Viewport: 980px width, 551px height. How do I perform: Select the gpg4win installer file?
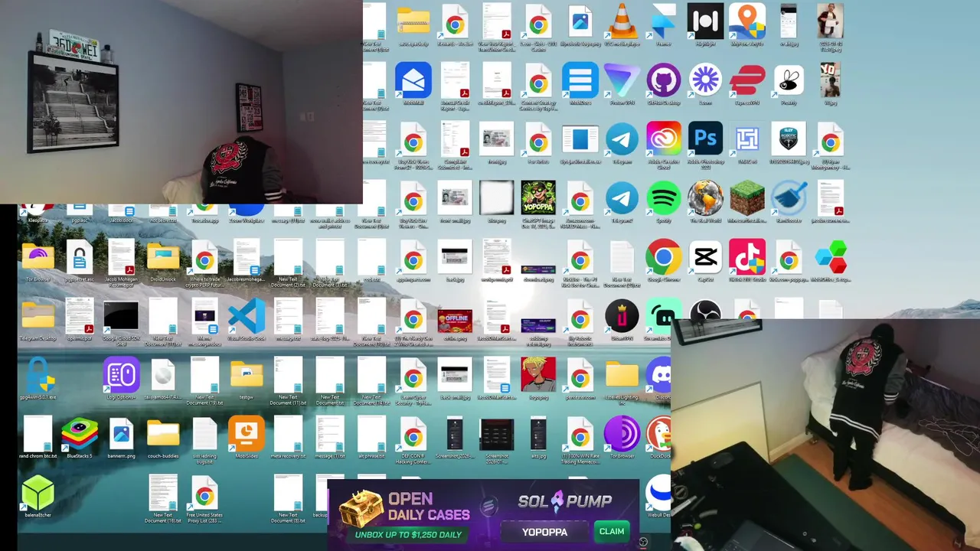coord(38,375)
